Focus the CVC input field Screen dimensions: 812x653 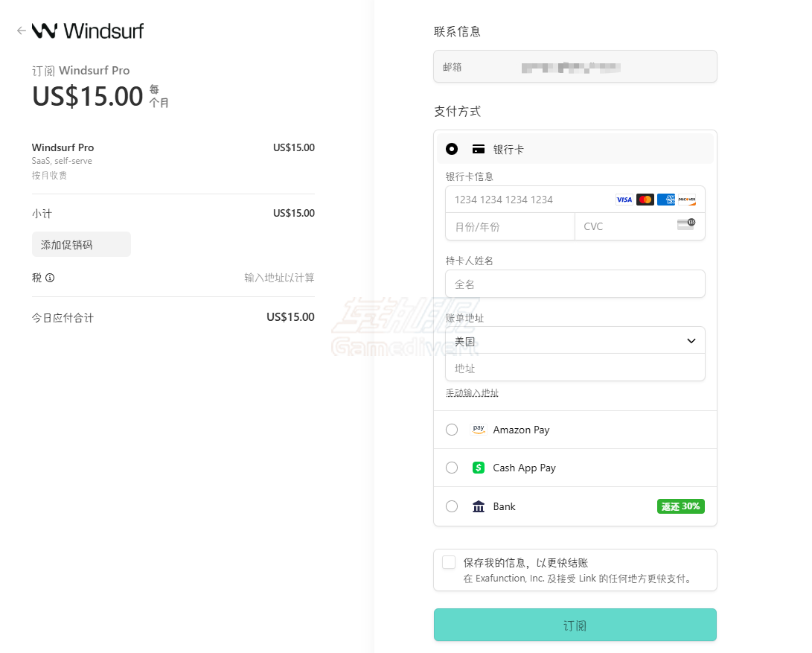(x=640, y=226)
